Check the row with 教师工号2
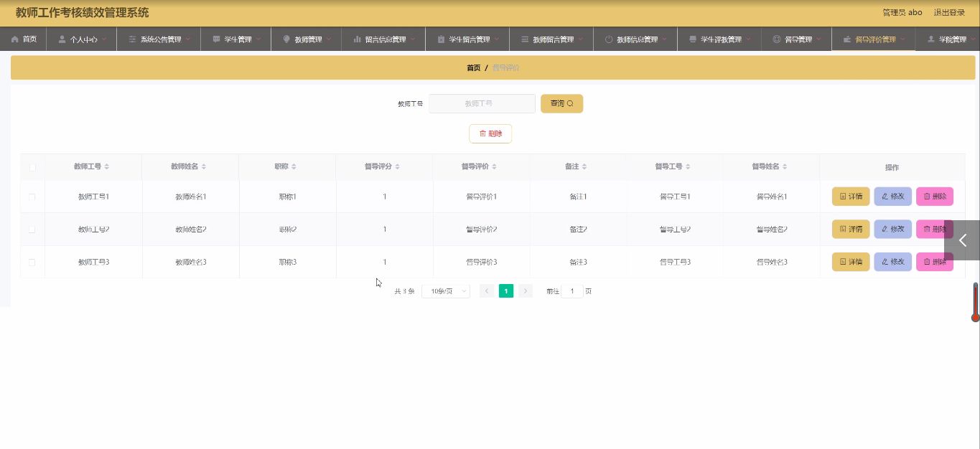The width and height of the screenshot is (980, 449). 32,230
